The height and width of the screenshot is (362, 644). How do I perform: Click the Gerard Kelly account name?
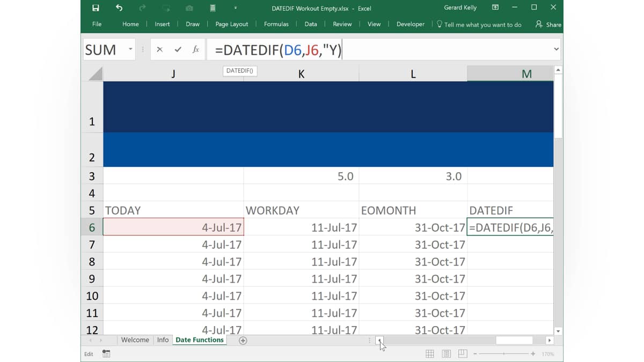point(460,8)
